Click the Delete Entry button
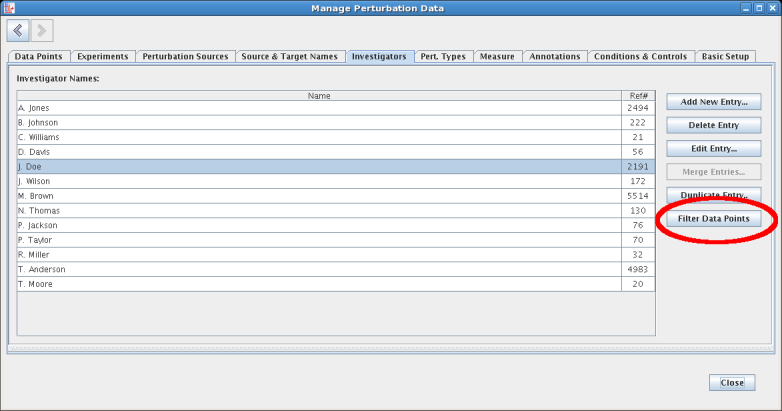Image resolution: width=782 pixels, height=411 pixels. pyautogui.click(x=713, y=125)
